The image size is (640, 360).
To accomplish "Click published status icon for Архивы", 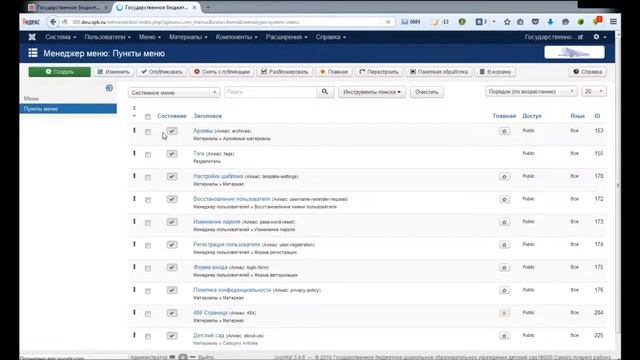I will pyautogui.click(x=172, y=131).
